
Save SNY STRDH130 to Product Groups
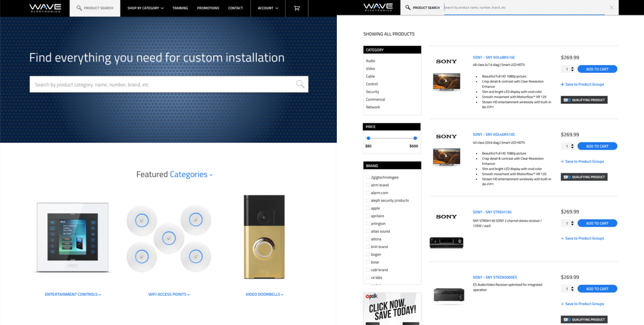click(582, 238)
